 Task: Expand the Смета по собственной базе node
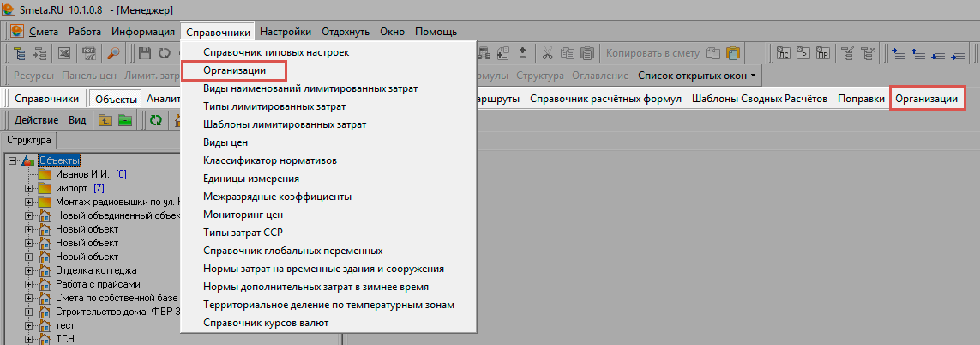[28, 298]
